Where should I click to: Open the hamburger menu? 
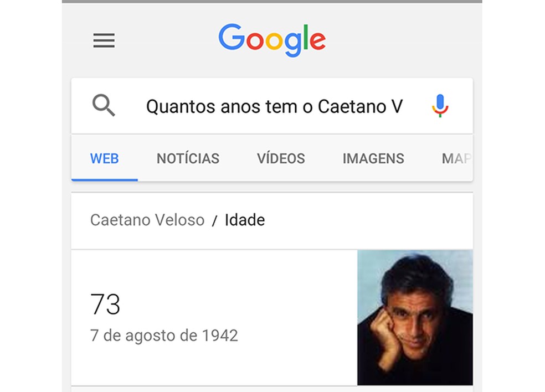click(x=104, y=40)
